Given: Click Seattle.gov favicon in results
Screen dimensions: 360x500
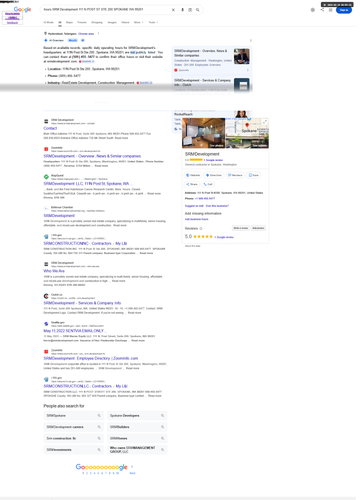Looking at the screenshot, I should coord(46,324).
